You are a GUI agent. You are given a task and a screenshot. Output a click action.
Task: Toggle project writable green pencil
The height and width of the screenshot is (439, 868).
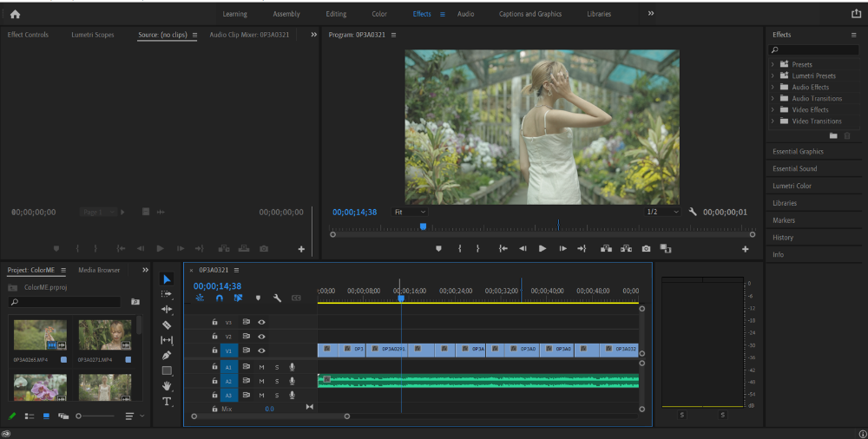11,416
